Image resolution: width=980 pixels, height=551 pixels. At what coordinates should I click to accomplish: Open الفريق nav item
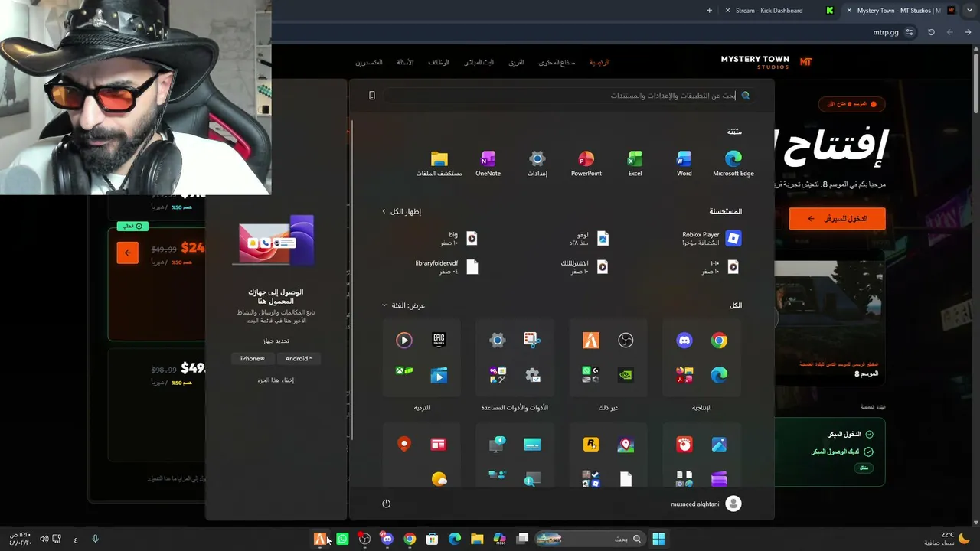coord(517,62)
